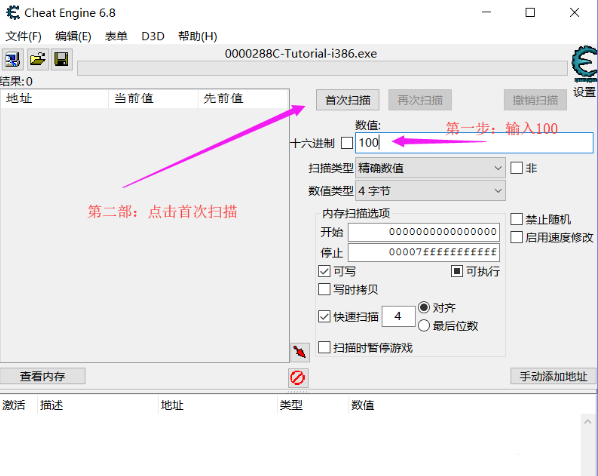This screenshot has height=476, width=598.
Task: Enable the 扫描时暂停游戏 checkbox
Action: pos(324,347)
